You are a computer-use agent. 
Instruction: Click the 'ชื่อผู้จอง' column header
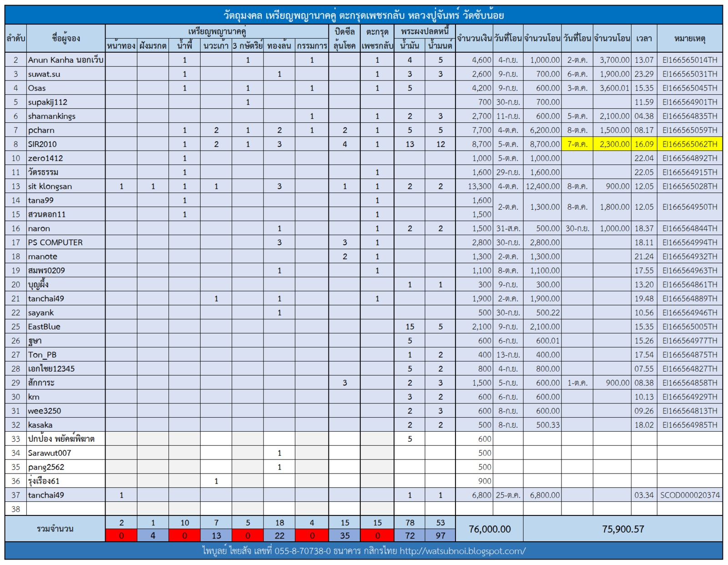point(66,38)
